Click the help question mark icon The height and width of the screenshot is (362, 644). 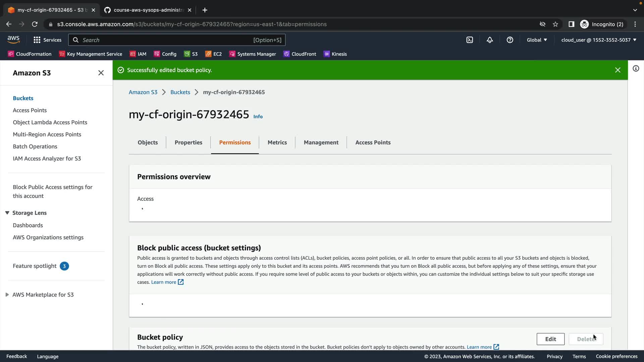[510, 40]
